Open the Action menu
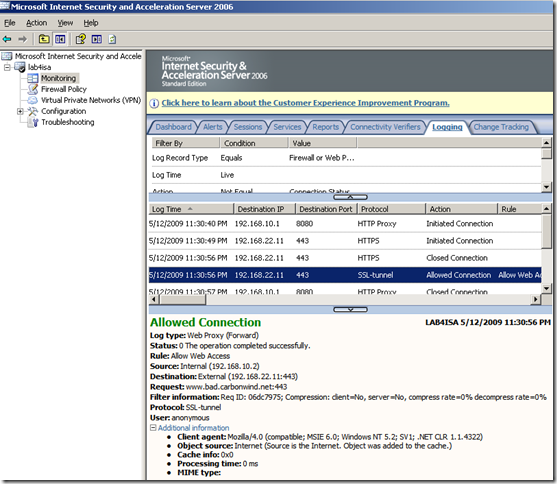This screenshot has width=557, height=484. coord(36,23)
